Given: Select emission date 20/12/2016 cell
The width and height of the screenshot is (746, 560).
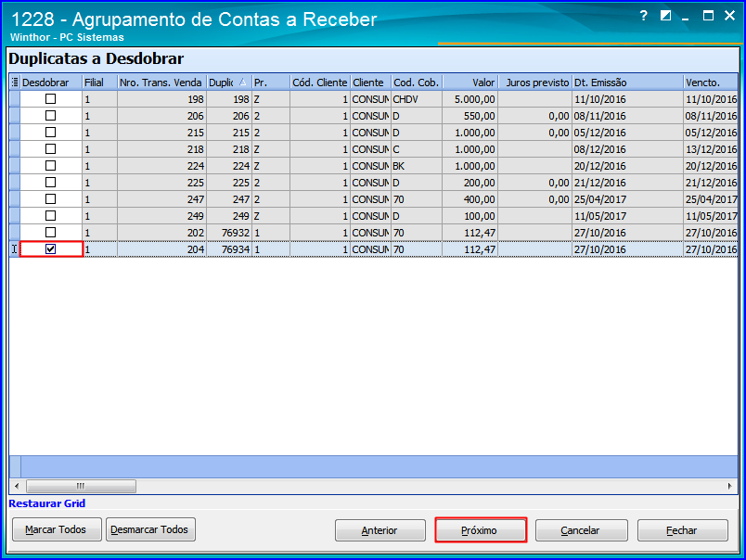Looking at the screenshot, I should pyautogui.click(x=627, y=165).
